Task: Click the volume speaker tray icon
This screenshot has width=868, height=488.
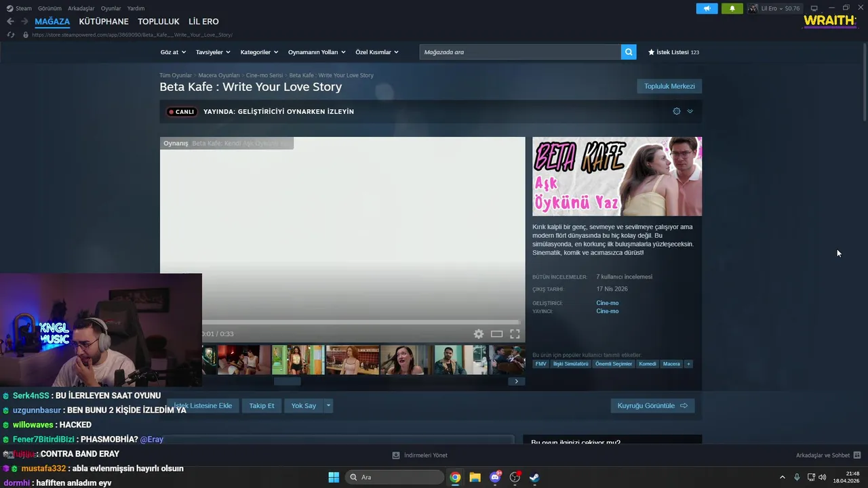Action: click(x=823, y=477)
